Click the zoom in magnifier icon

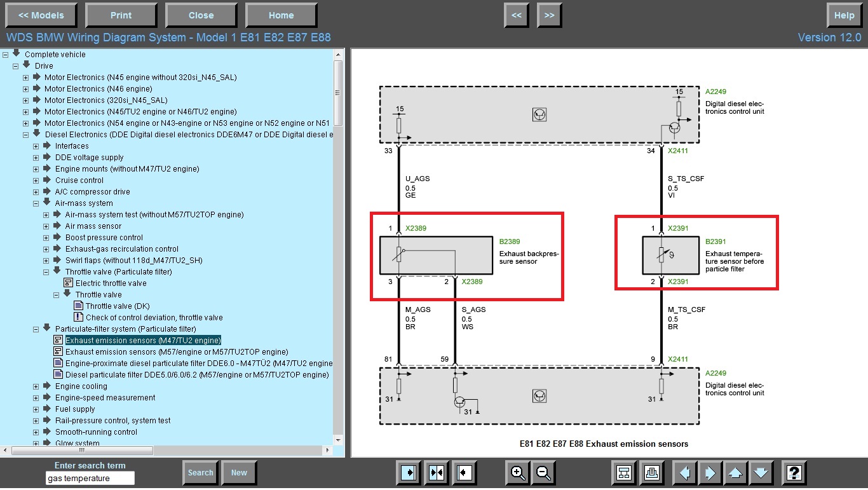(518, 473)
